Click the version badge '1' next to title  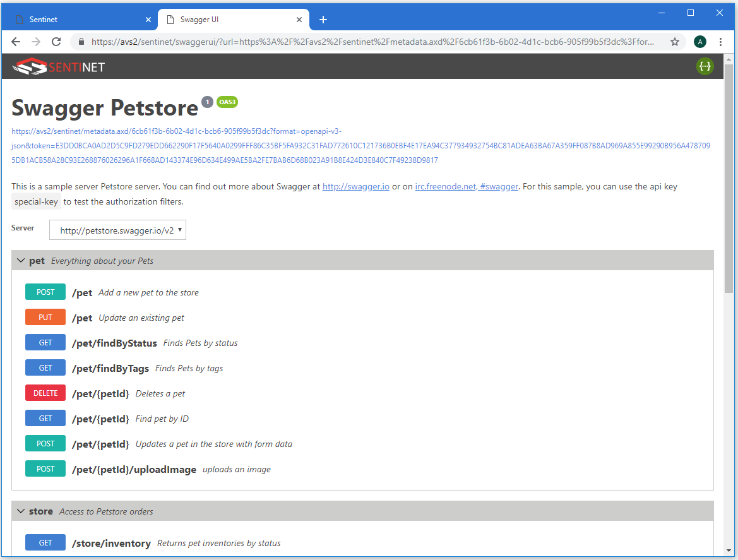(207, 102)
